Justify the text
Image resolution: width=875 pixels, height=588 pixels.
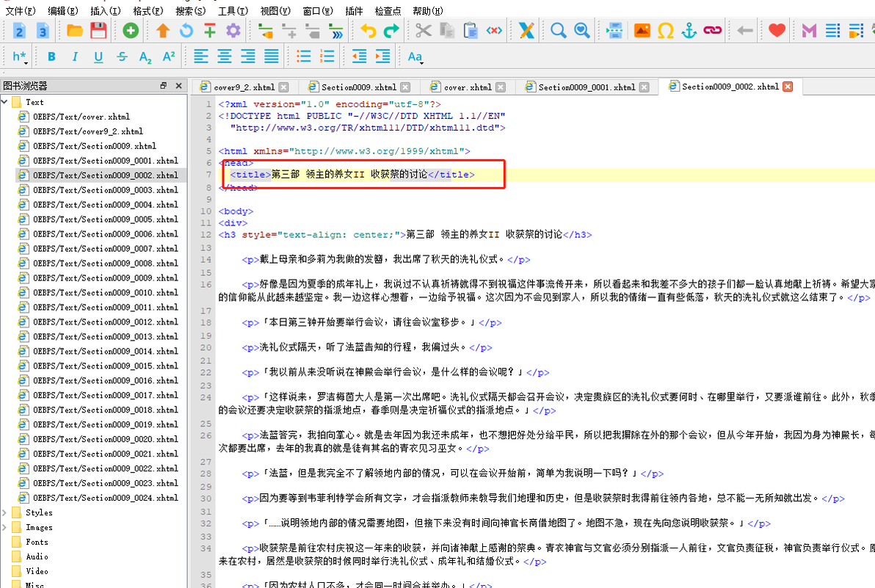271,57
